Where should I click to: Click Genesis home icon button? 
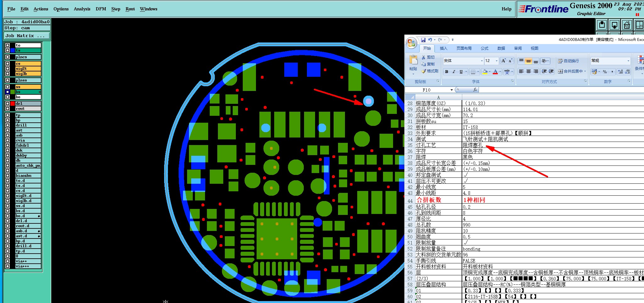627,25
